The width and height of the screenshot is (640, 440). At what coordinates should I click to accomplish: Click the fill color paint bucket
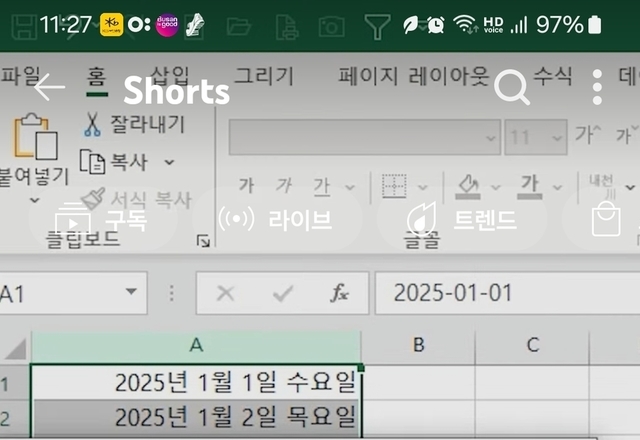[467, 185]
